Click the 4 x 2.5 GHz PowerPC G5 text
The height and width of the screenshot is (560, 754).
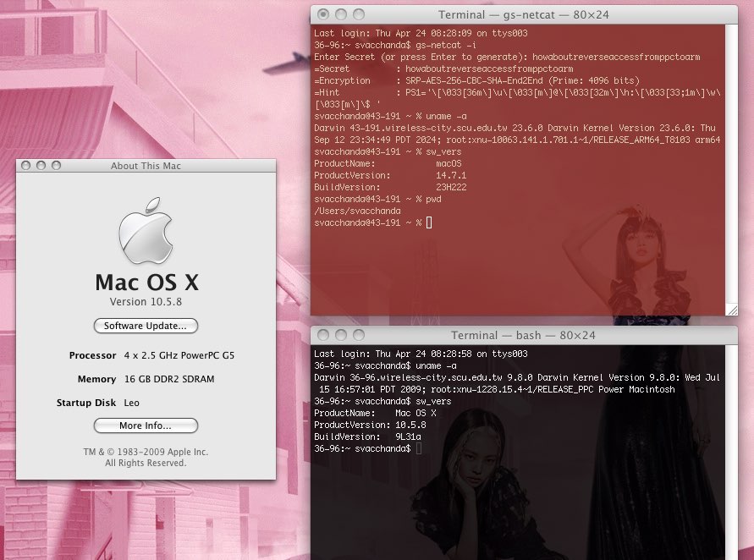(x=179, y=355)
